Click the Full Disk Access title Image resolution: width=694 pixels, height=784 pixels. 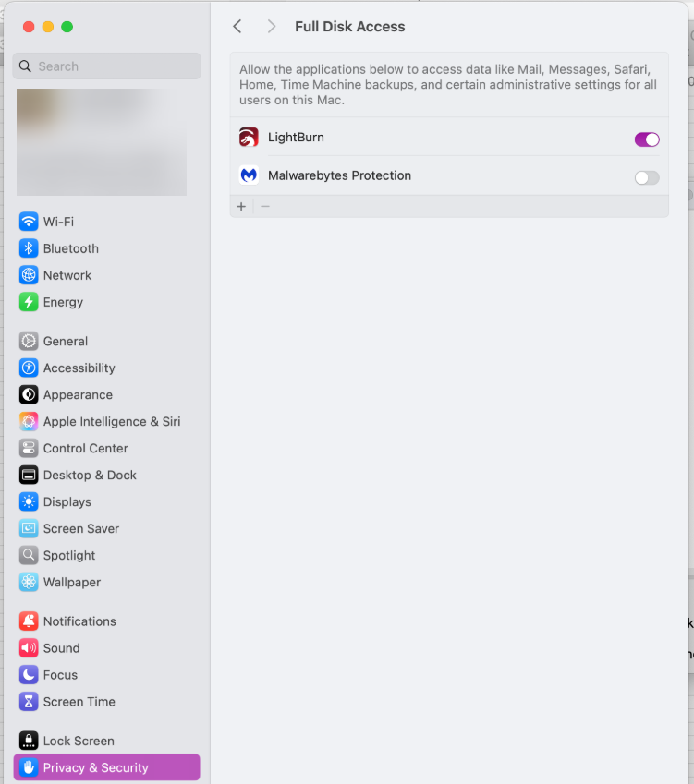tap(349, 27)
